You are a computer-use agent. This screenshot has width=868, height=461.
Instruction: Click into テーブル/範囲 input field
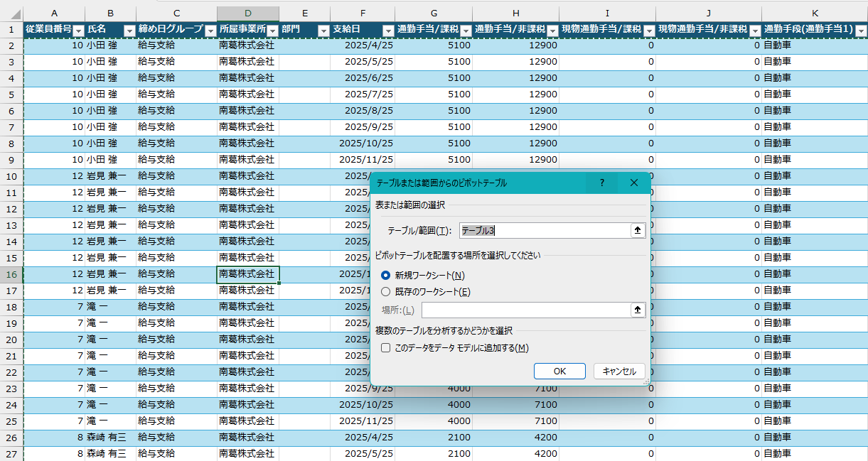click(544, 230)
